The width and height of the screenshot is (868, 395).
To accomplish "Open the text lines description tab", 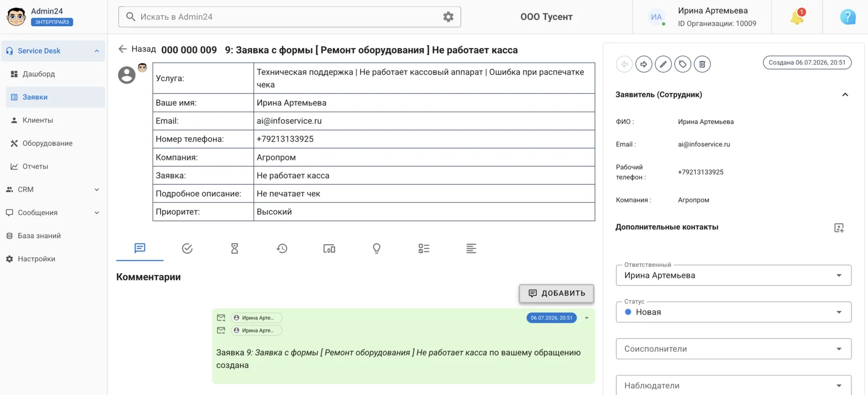I will point(471,248).
